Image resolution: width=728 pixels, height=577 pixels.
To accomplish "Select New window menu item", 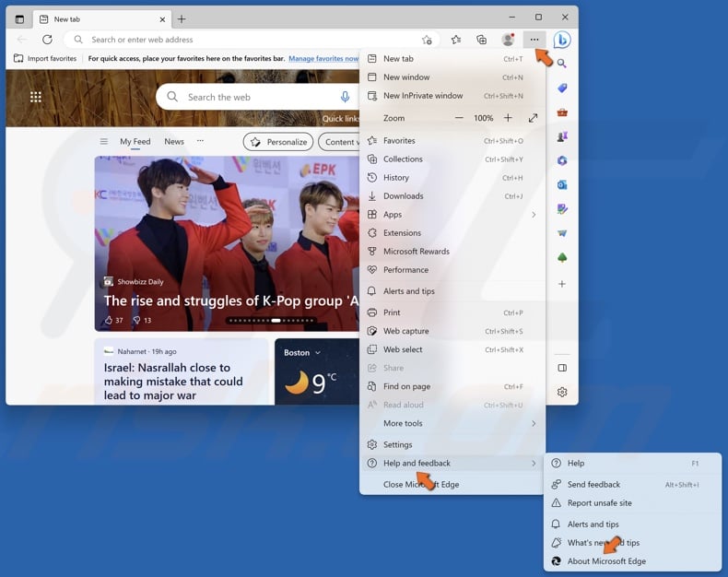I will tap(452, 77).
